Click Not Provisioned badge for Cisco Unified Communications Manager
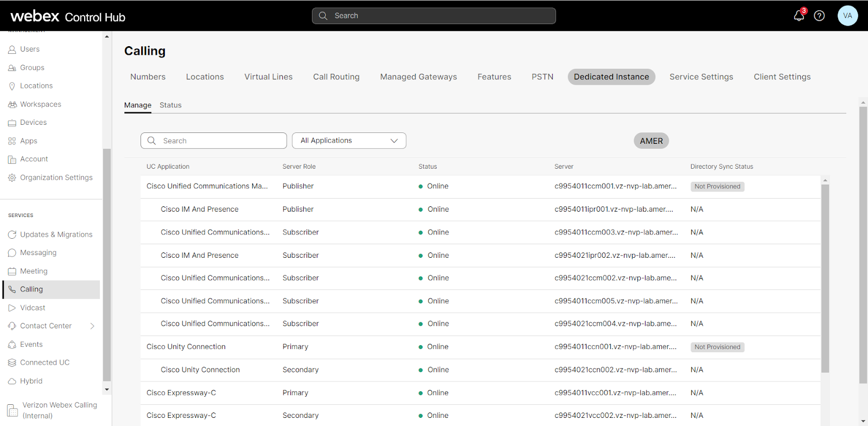Viewport: 868px width, 426px height. point(717,187)
